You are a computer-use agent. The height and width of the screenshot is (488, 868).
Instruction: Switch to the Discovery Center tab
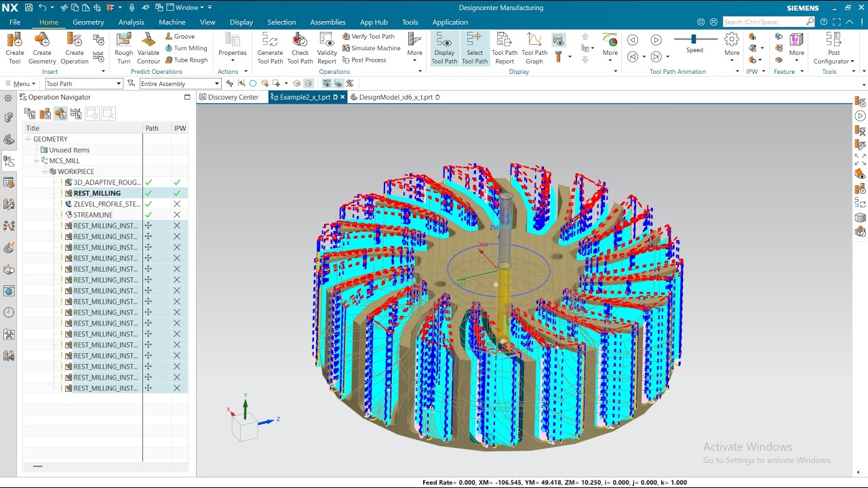(x=229, y=97)
